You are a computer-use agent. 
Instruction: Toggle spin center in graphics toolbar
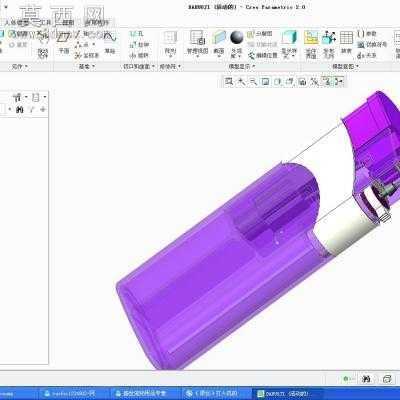pos(339,81)
